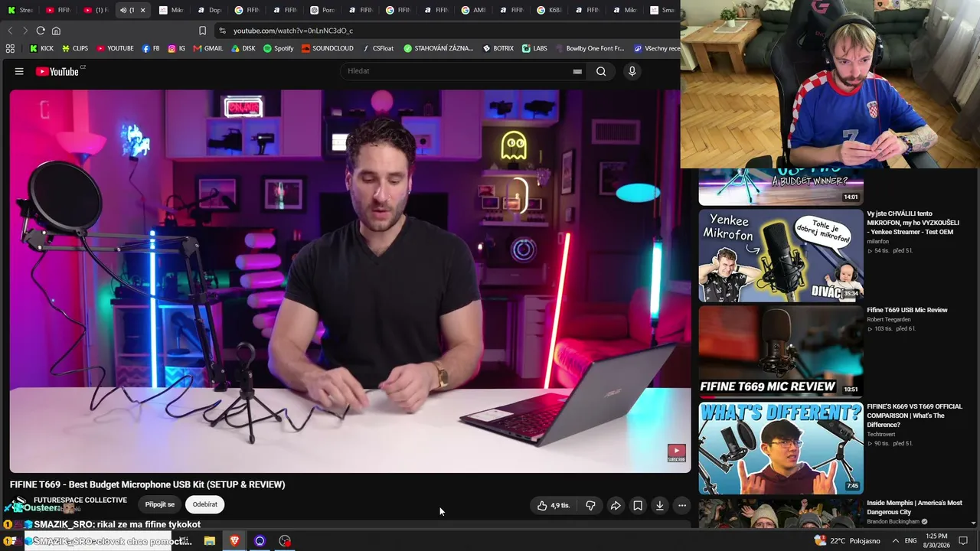The image size is (980, 551).
Task: Open the Windows notification center icon
Action: tap(963, 541)
